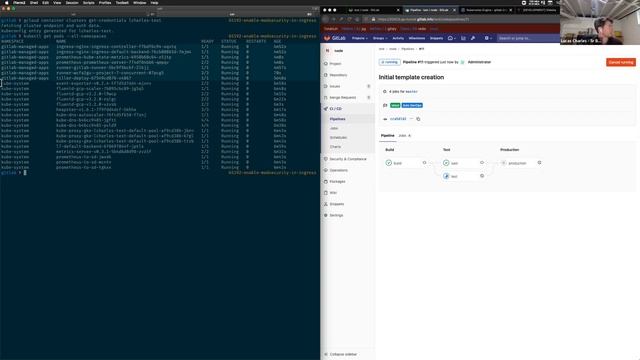Open Wiki in the sidebar

click(x=333, y=193)
